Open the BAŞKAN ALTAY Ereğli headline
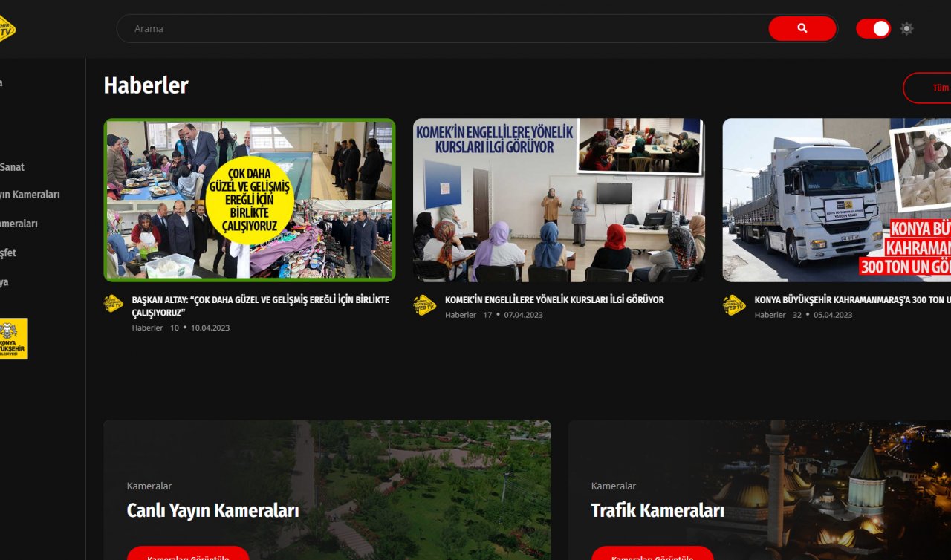The height and width of the screenshot is (560, 951). point(260,306)
